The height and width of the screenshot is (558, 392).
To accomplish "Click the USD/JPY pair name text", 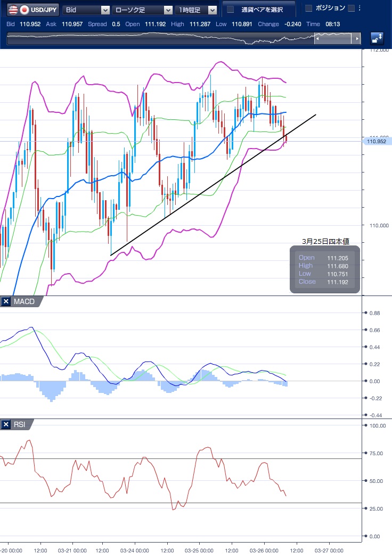I will click(45, 10).
